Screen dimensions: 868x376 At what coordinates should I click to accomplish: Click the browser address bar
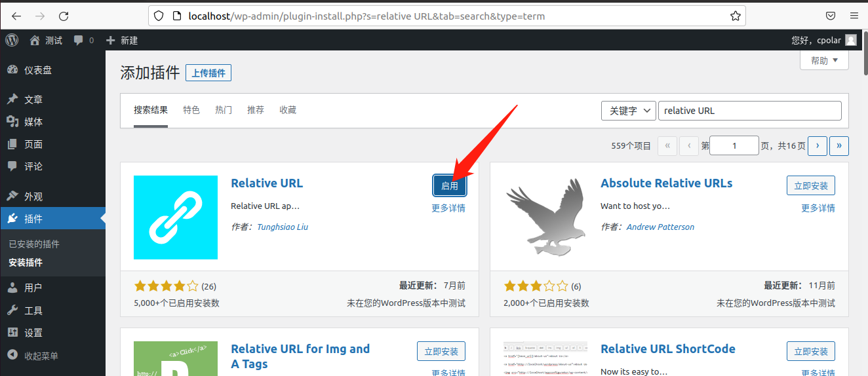point(446,16)
